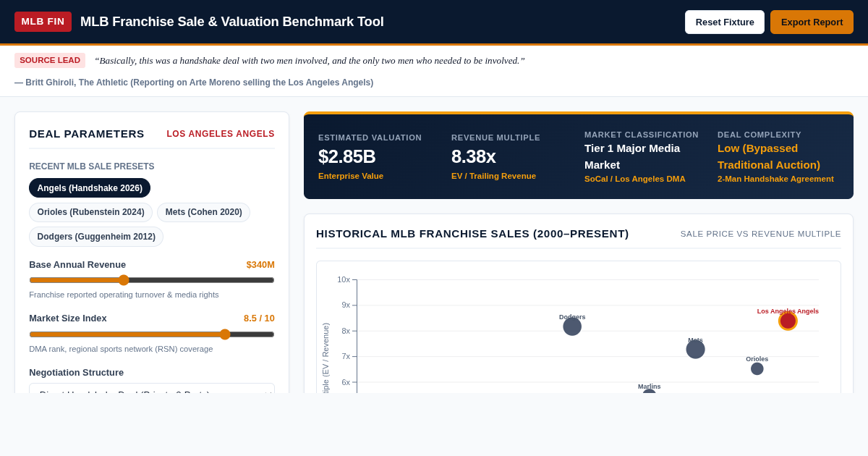
Task: Click the SoCal / Los Angeles DMA text
Action: click(x=635, y=179)
